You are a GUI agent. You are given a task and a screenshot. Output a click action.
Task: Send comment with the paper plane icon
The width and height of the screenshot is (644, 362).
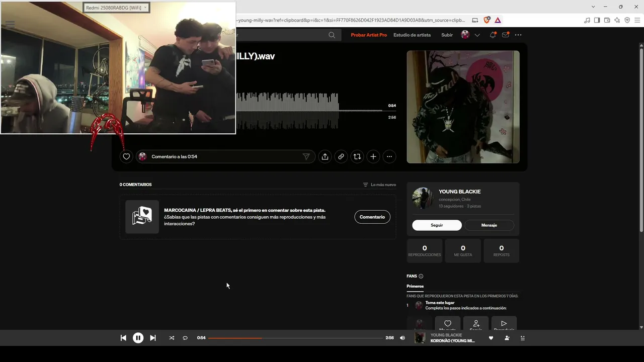point(306,157)
